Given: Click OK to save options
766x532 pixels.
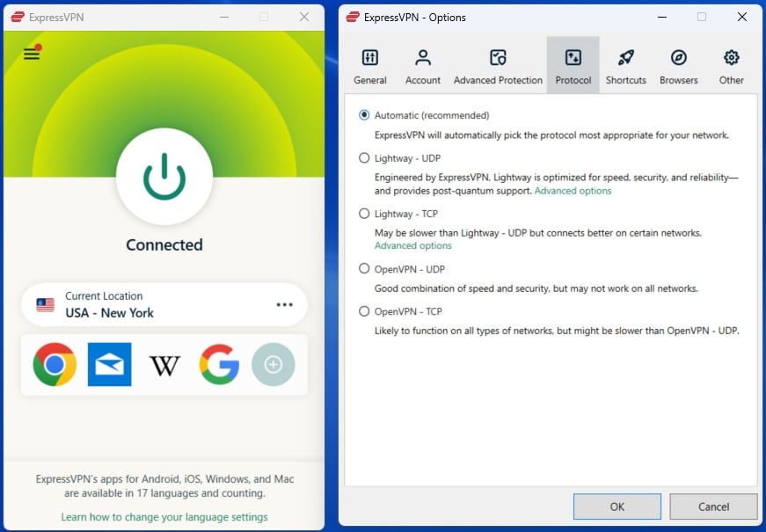Looking at the screenshot, I should pos(617,506).
